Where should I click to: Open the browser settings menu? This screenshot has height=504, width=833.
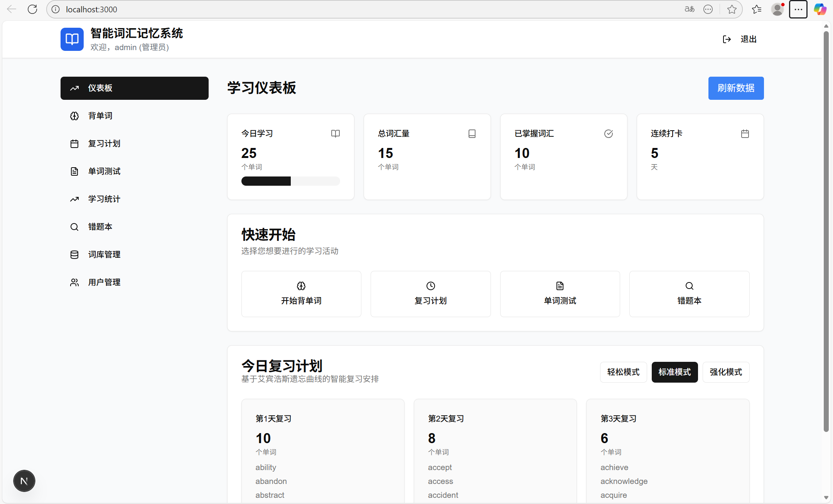click(x=798, y=9)
